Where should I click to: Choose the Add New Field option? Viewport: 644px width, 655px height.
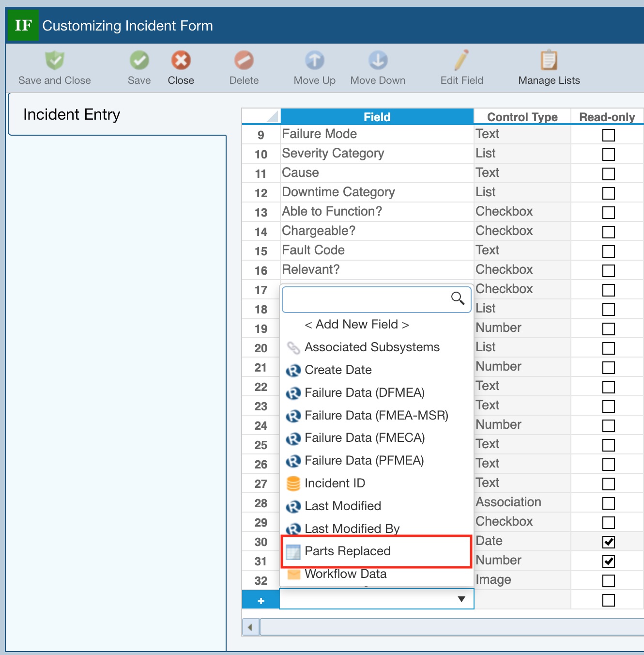[357, 325]
